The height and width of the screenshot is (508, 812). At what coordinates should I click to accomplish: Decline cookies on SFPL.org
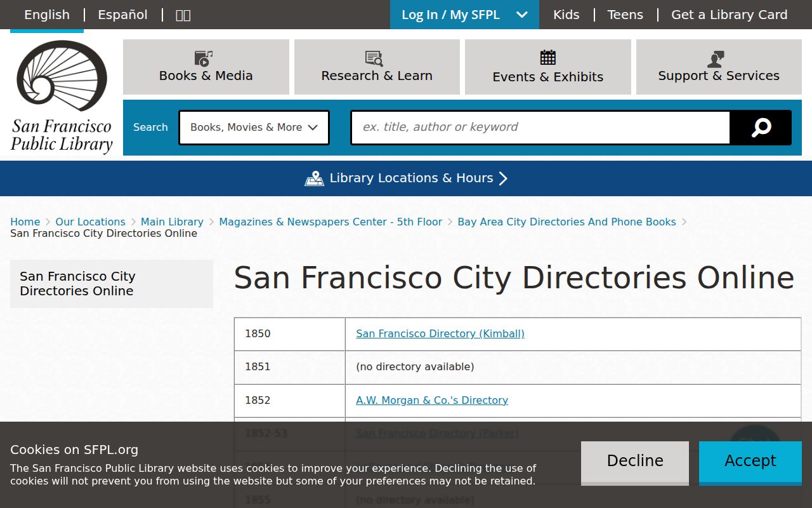click(x=635, y=462)
